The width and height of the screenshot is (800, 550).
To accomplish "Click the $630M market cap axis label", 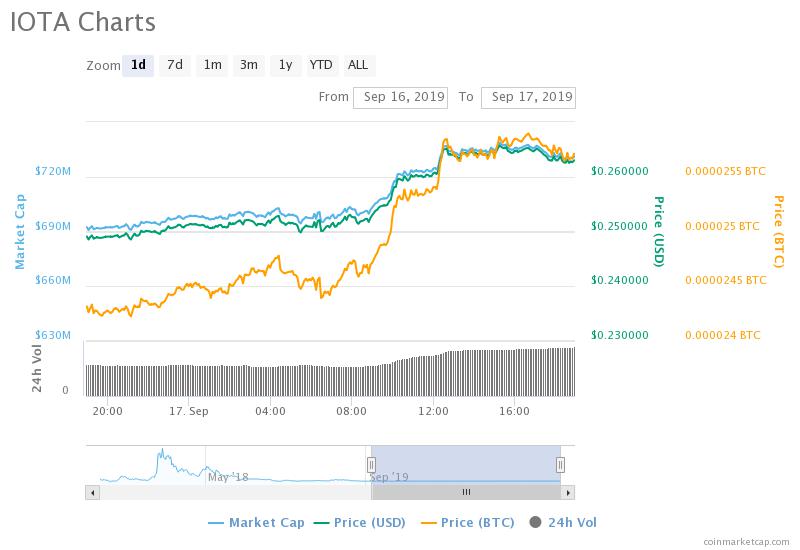I will pyautogui.click(x=53, y=335).
